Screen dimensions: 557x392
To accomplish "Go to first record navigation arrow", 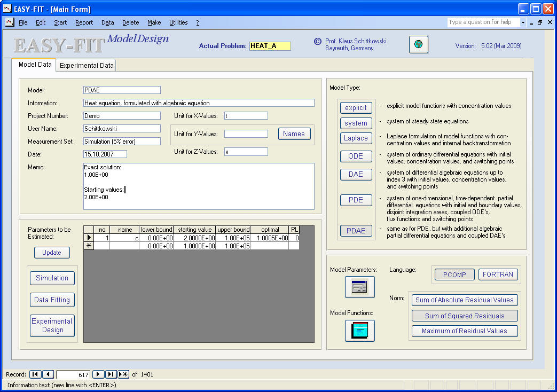I will (35, 374).
